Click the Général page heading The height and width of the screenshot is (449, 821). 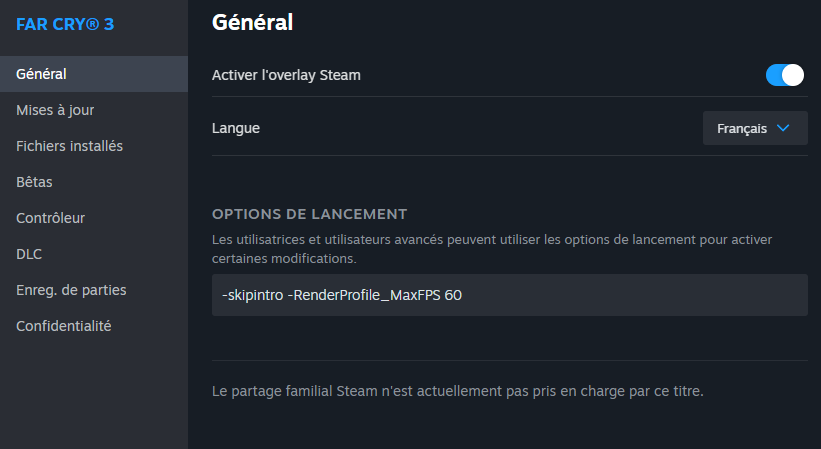tap(252, 22)
